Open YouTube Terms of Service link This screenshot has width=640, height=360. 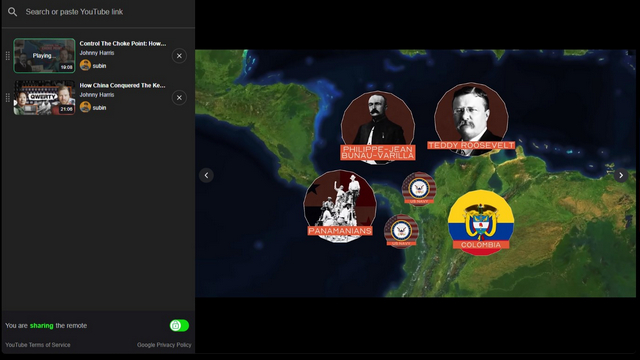38,345
